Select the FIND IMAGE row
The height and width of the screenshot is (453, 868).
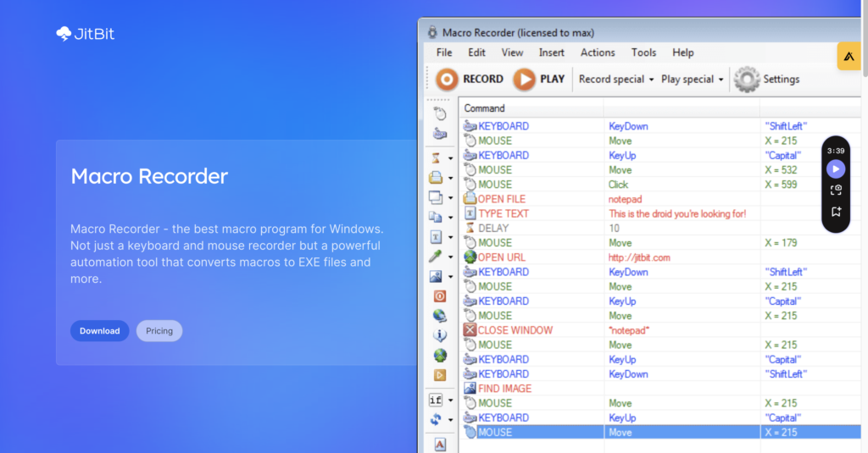pyautogui.click(x=659, y=389)
